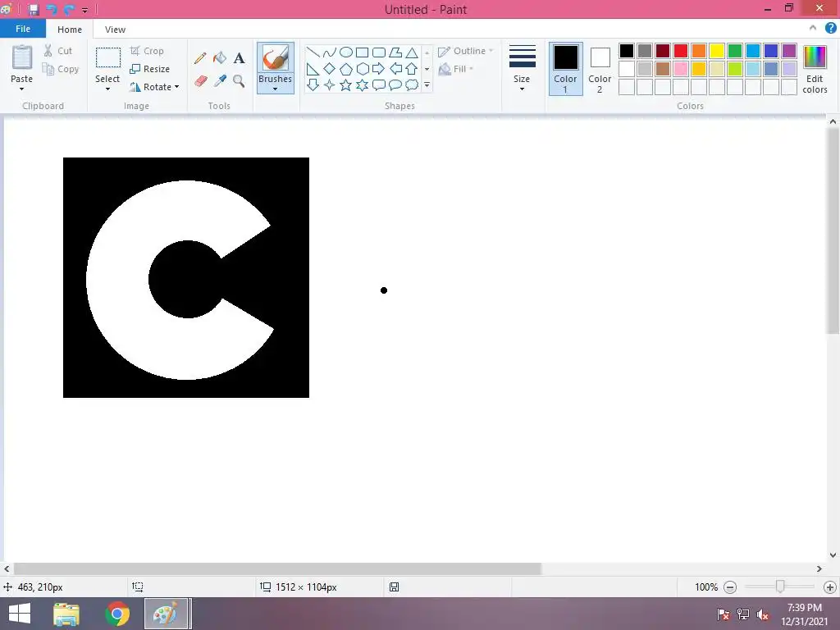
Task: Click the Redo arrow in title bar
Action: pos(69,10)
